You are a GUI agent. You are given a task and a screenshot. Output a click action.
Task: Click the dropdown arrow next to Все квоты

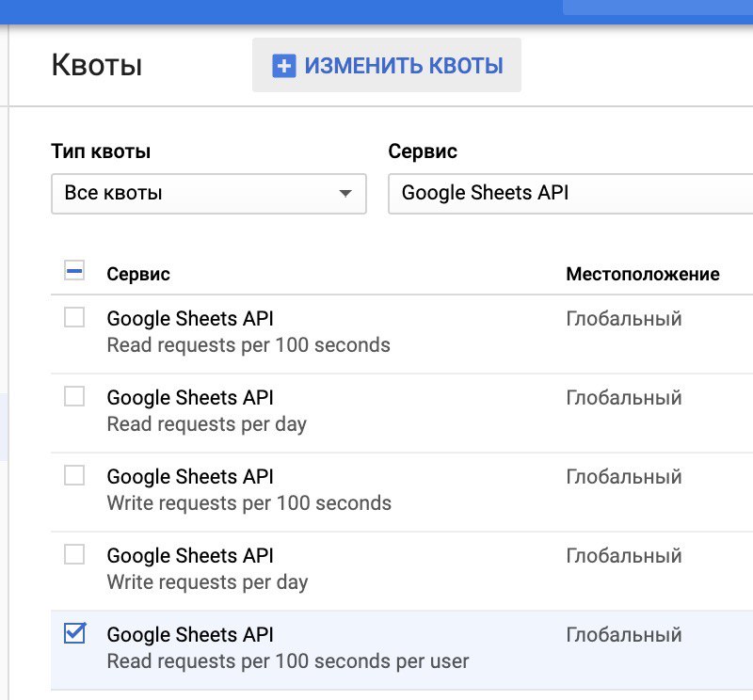(x=345, y=194)
